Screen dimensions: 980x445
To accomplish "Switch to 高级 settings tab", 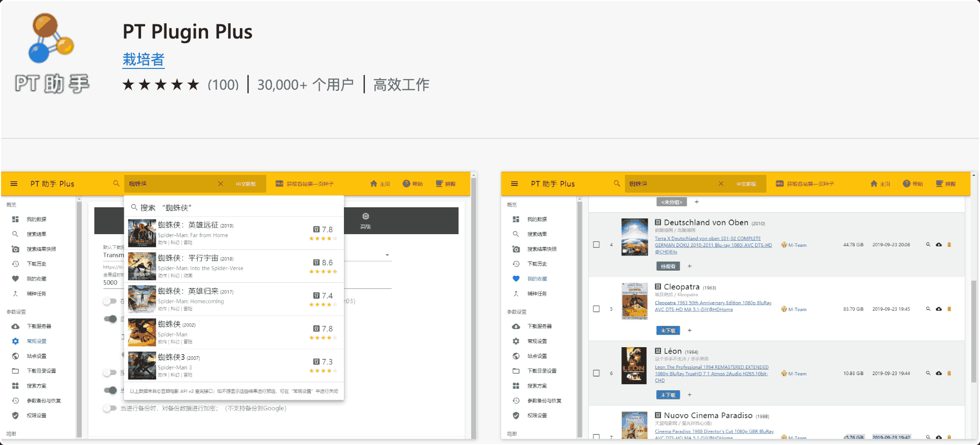I will click(x=366, y=221).
